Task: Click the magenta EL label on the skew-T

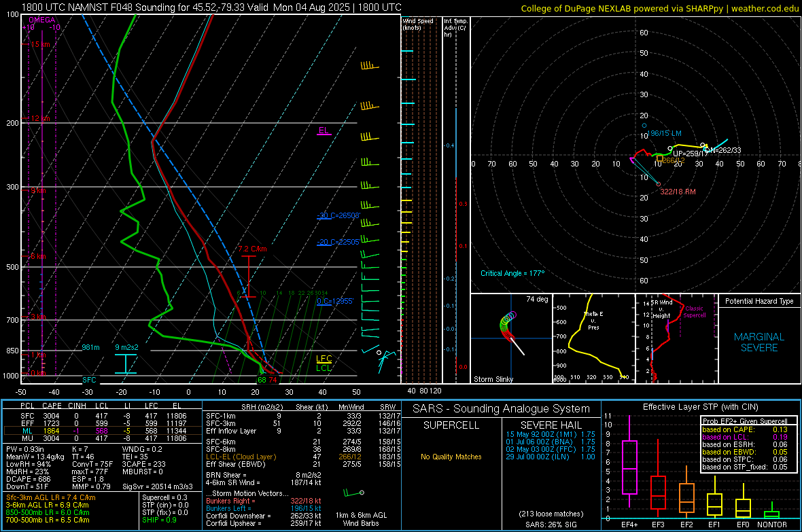Action: coord(324,130)
